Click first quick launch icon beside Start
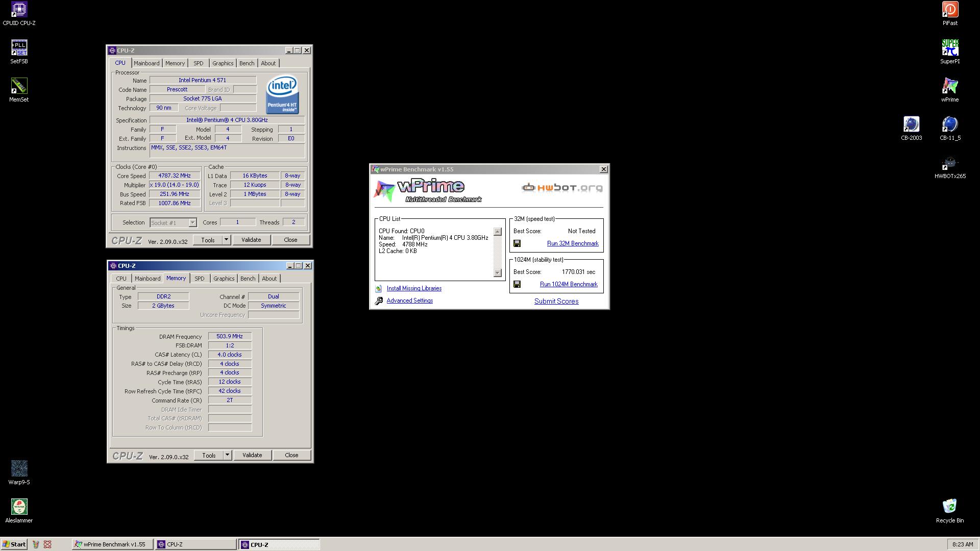Image resolution: width=980 pixels, height=551 pixels. [35, 544]
